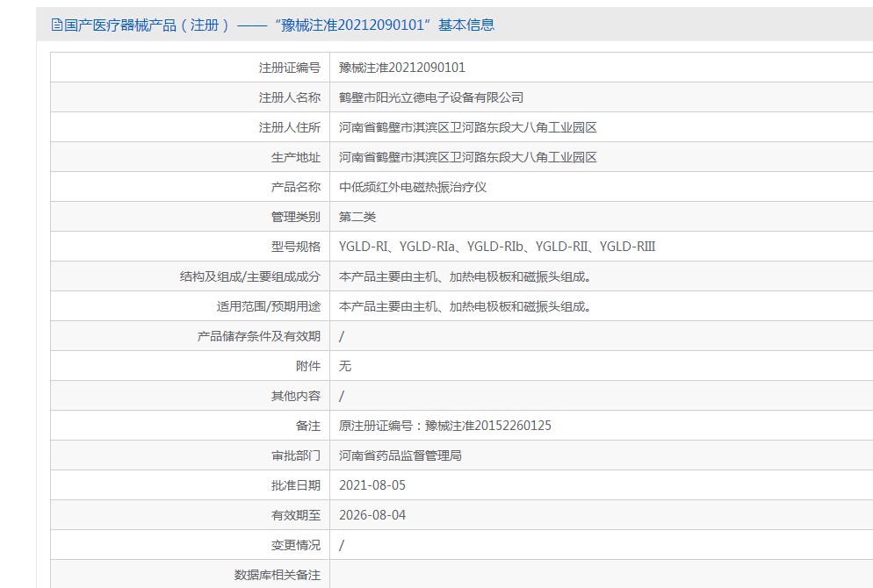Click the value 无 in 附件 row
The image size is (873, 588).
click(x=345, y=367)
